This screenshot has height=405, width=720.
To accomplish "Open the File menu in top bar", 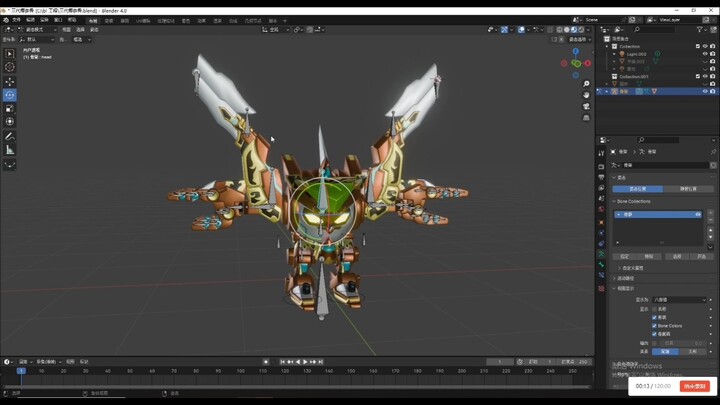I will pyautogui.click(x=17, y=20).
